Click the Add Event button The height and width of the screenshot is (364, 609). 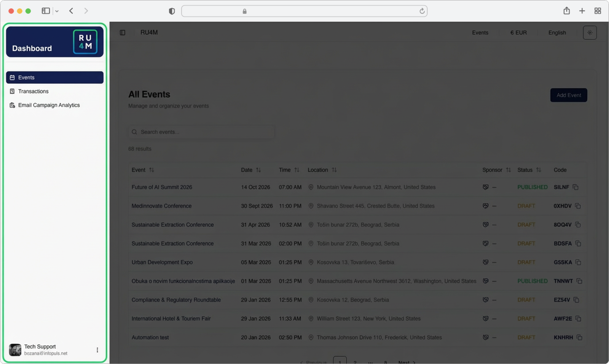(x=568, y=95)
